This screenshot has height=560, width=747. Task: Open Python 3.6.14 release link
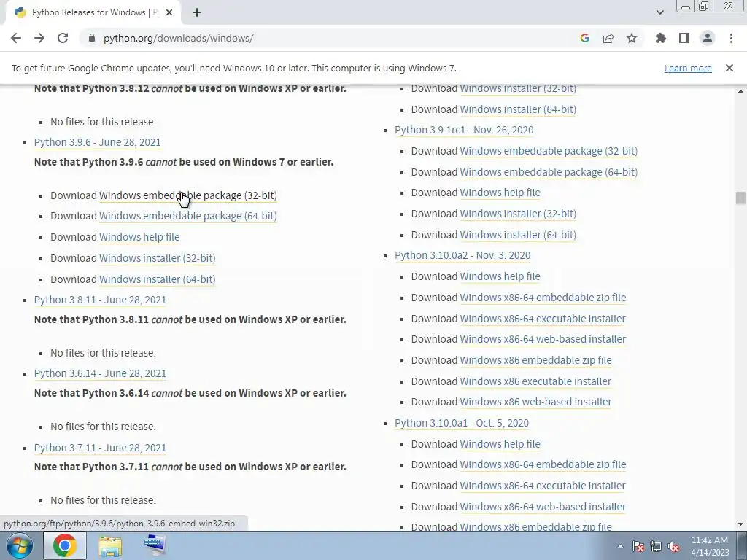[x=100, y=373]
